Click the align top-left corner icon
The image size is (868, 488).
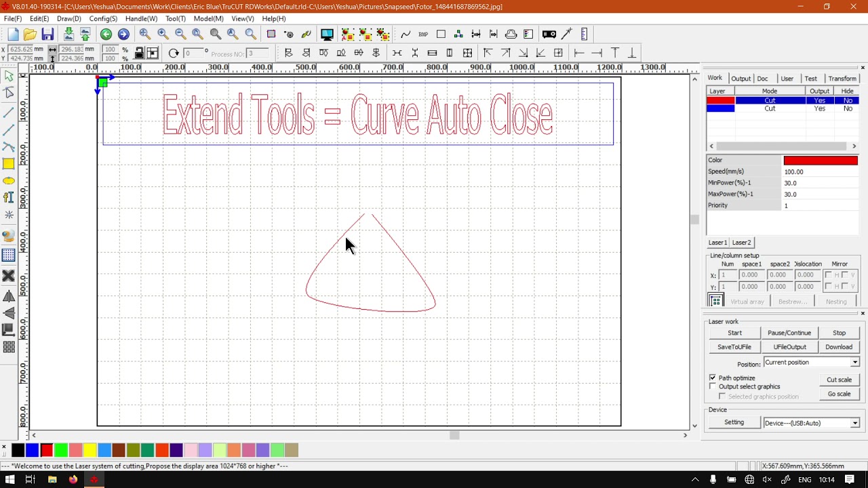488,53
